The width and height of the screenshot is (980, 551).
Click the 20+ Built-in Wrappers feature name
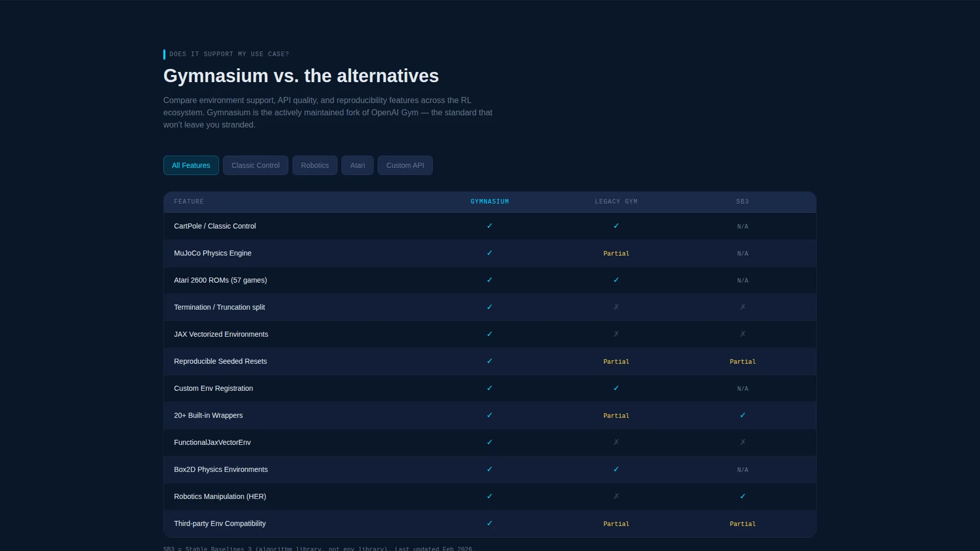(x=208, y=415)
